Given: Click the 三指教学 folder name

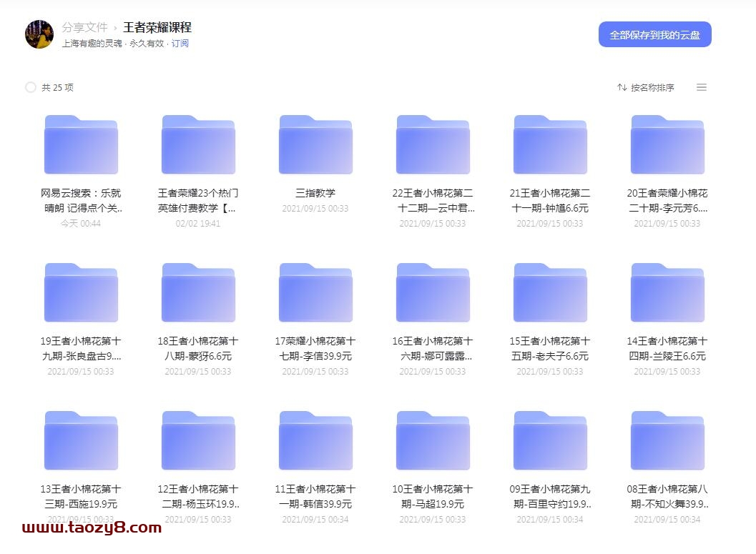Looking at the screenshot, I should click(315, 193).
